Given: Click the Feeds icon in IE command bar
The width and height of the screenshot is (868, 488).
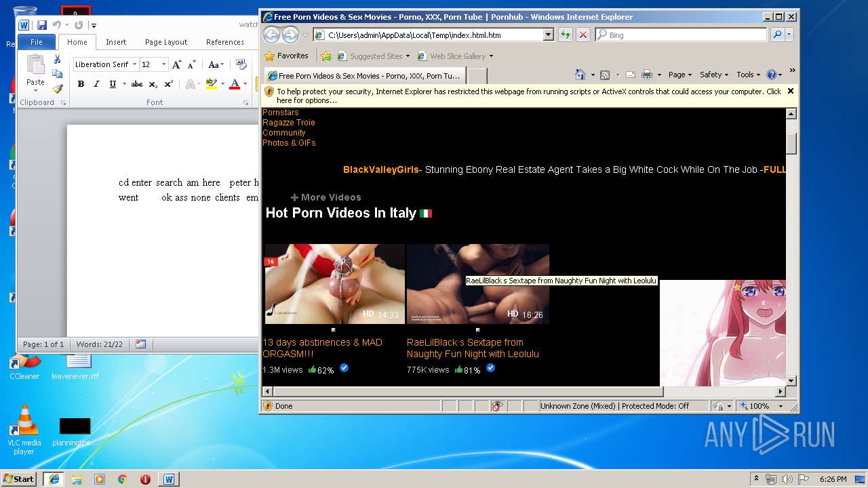Looking at the screenshot, I should coord(605,75).
